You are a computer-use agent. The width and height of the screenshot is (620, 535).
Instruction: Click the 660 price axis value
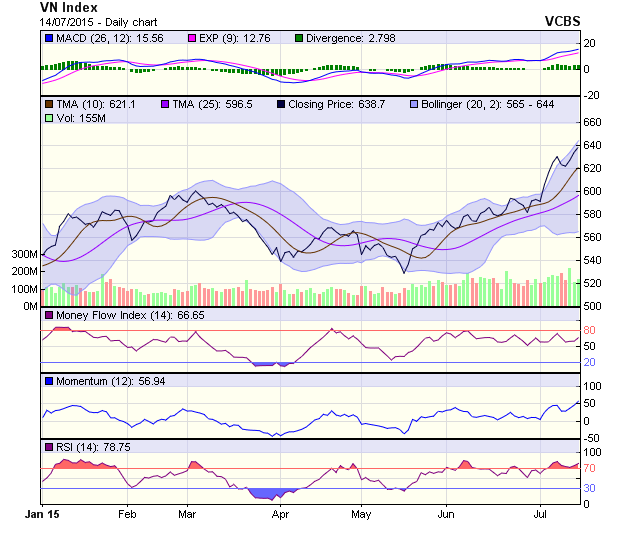tap(592, 122)
